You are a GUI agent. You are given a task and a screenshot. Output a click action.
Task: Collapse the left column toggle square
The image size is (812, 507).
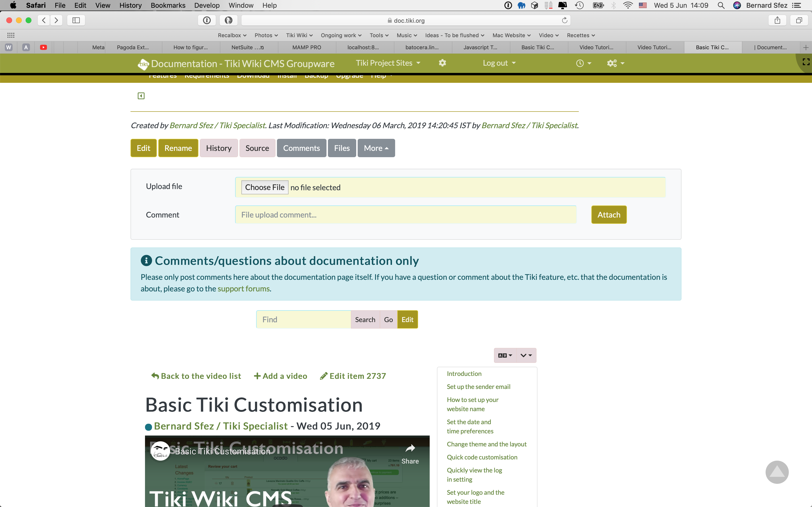(141, 96)
